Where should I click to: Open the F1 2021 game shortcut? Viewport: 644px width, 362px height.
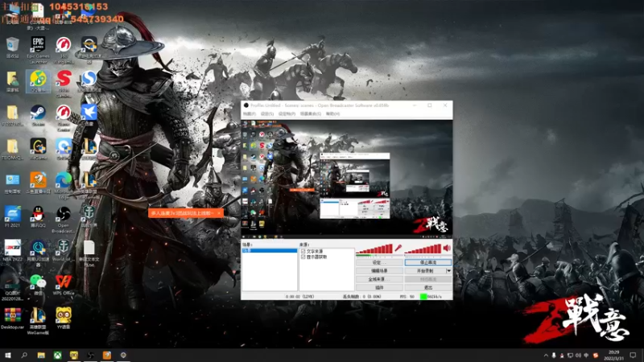click(x=12, y=216)
